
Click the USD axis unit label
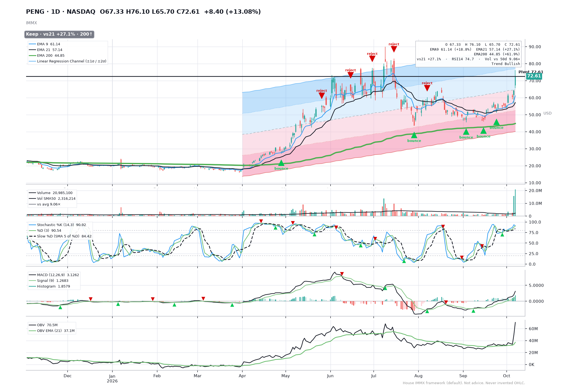(547, 113)
